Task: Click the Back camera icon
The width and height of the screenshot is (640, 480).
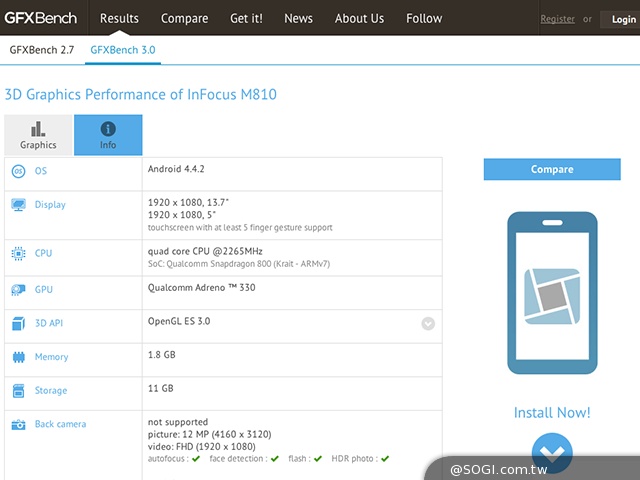Action: (18, 424)
